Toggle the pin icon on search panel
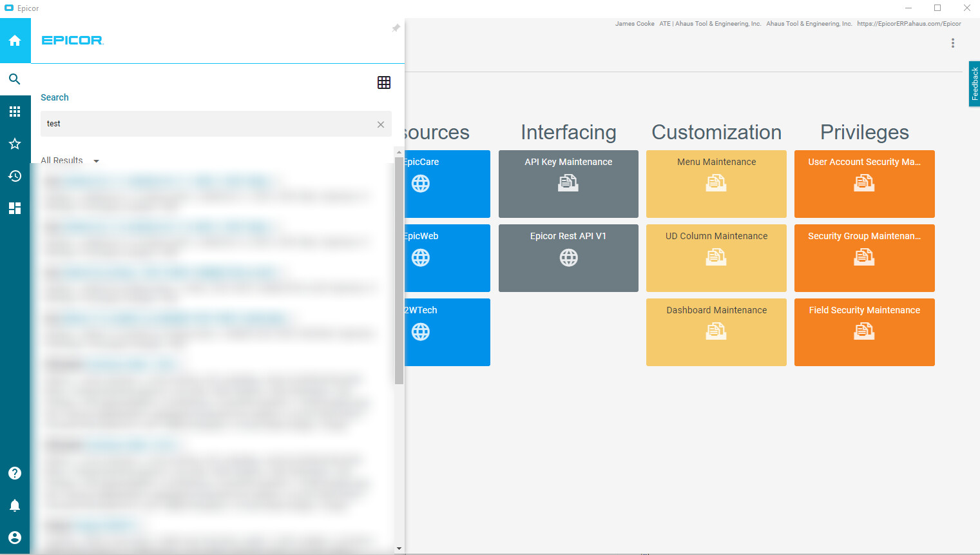980x555 pixels. (x=396, y=28)
